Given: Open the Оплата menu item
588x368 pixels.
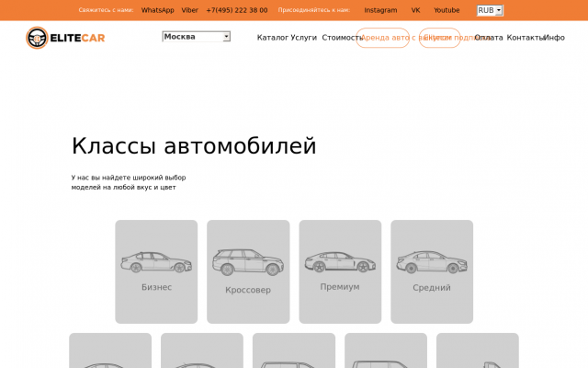Looking at the screenshot, I should tap(489, 38).
